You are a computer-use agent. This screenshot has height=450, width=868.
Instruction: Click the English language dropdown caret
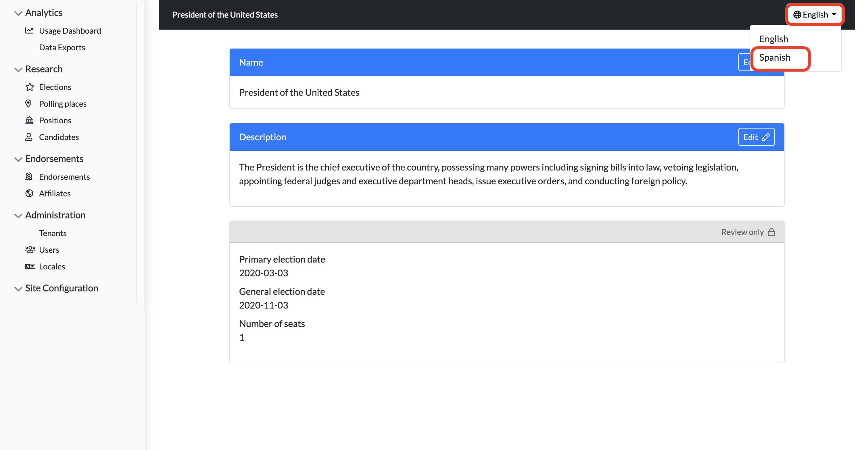834,15
